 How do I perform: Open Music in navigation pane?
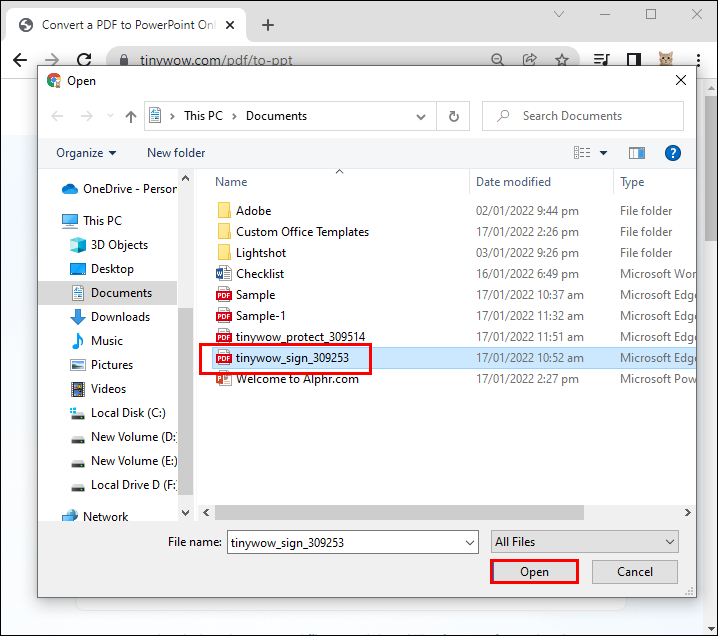coord(97,341)
